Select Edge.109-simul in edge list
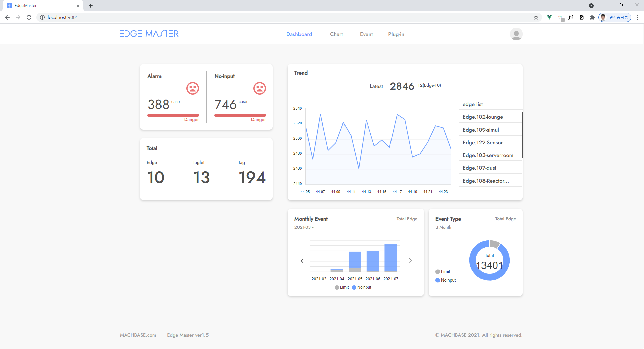Screen dimensions: 644x349 pos(490,130)
